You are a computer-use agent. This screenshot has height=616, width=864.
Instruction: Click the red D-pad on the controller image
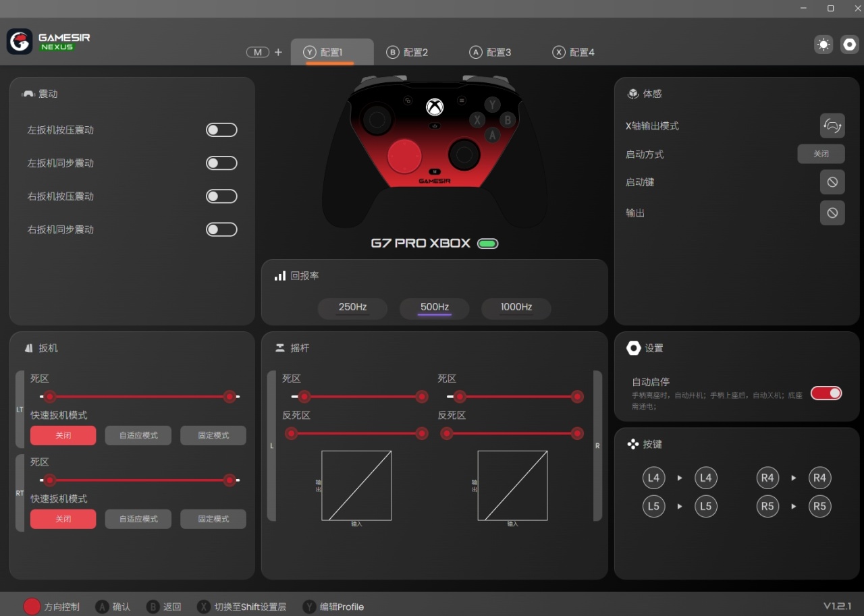[x=404, y=156]
